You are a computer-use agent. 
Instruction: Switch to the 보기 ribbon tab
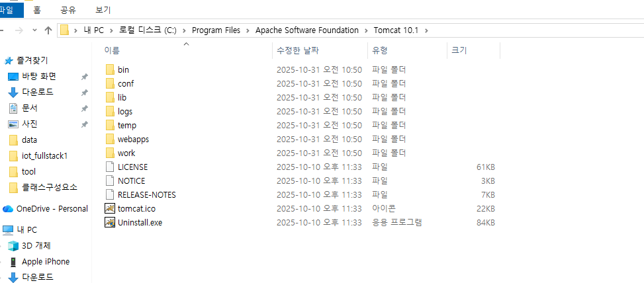click(x=103, y=10)
